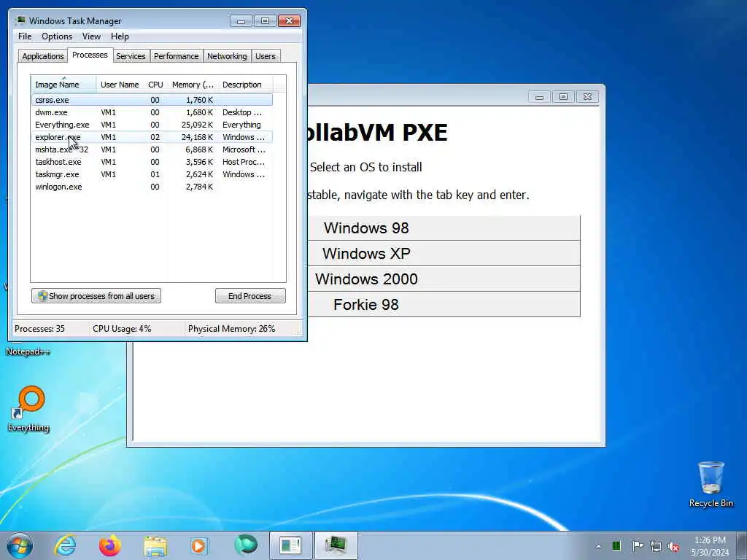
Task: Click the green globe taskbar icon
Action: (246, 545)
